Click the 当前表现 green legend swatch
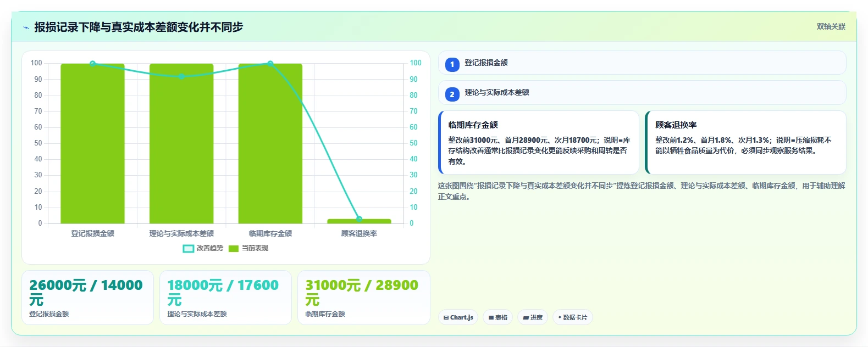 click(x=234, y=249)
